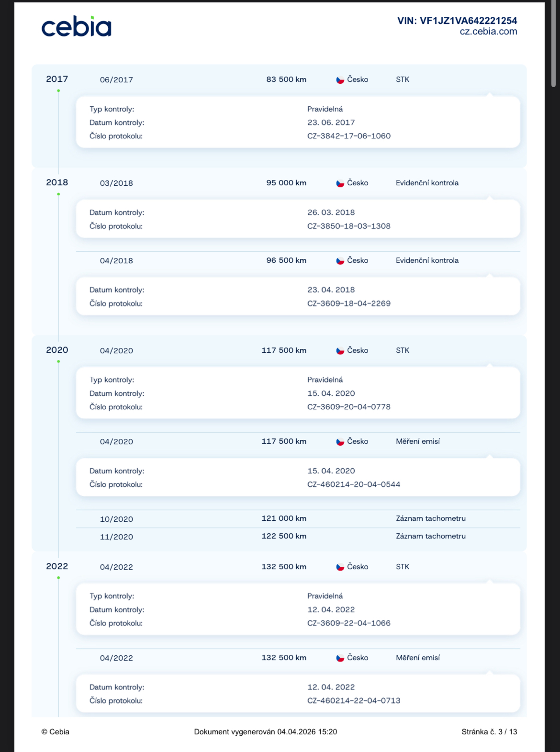
Task: Click the page number Stránka č. 3 / 13
Action: click(x=489, y=732)
